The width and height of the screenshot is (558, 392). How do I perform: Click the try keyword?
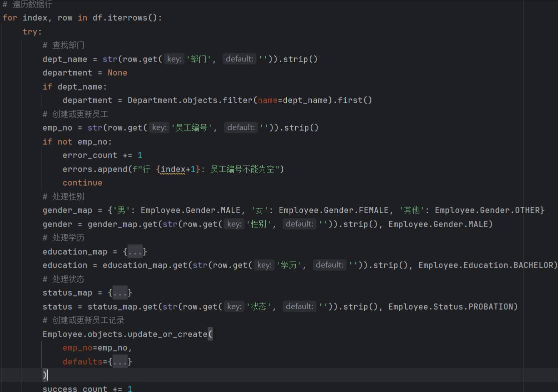click(30, 31)
